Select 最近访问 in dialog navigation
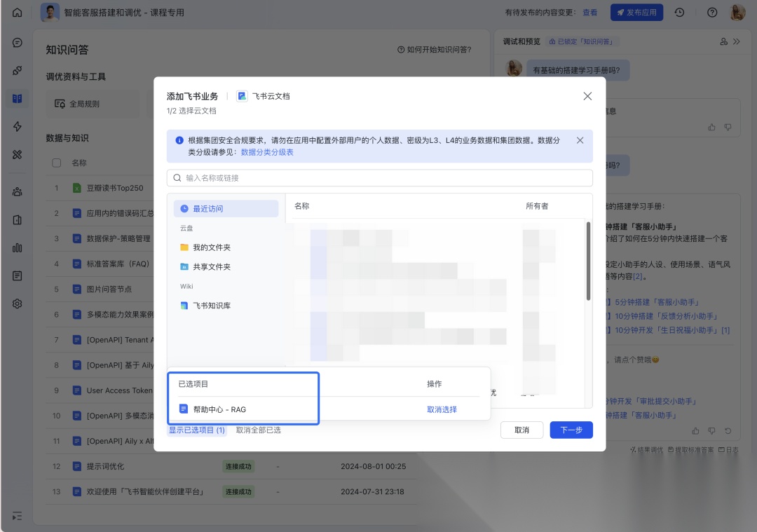This screenshot has height=532, width=757. pos(226,209)
